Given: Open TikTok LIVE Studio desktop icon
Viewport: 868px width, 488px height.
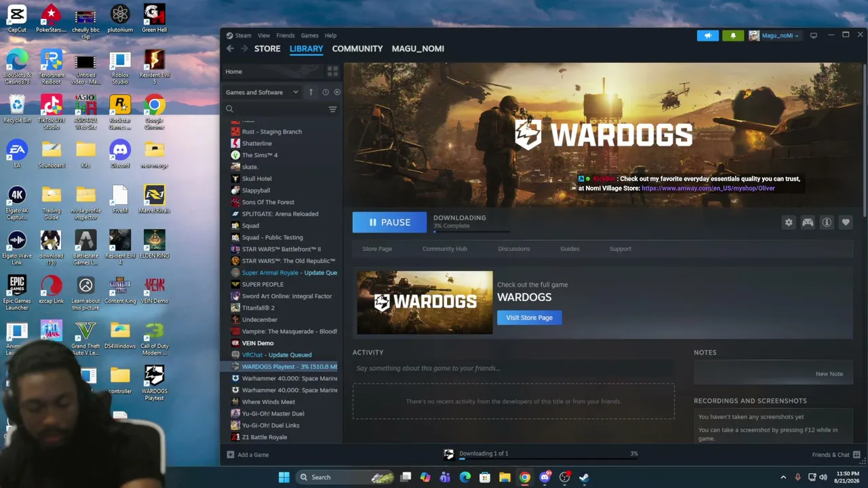Looking at the screenshot, I should pyautogui.click(x=52, y=113).
